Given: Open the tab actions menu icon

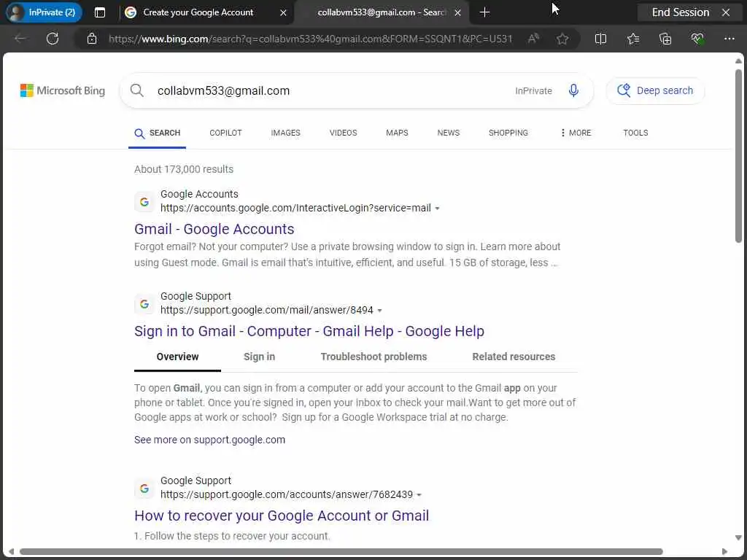Looking at the screenshot, I should [100, 12].
